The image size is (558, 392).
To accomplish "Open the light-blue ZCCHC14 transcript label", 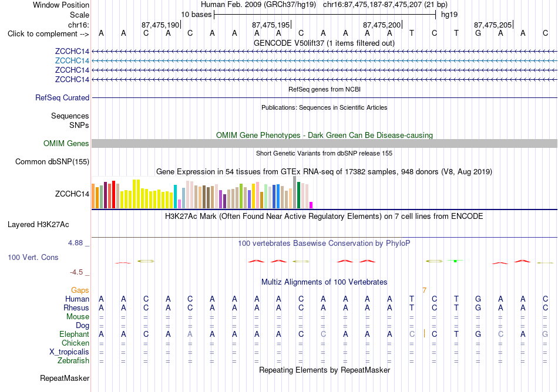I will [72, 60].
